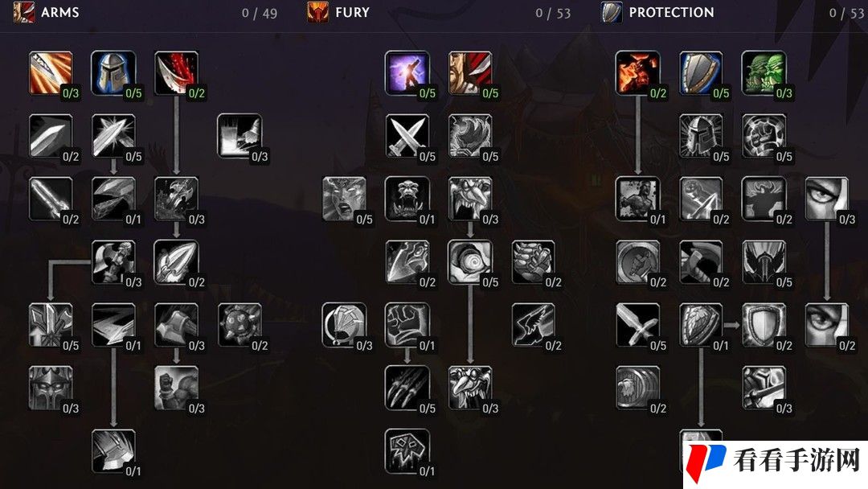Image resolution: width=868 pixels, height=489 pixels.
Task: Click the green orc heads Protection talent
Action: coord(764,73)
